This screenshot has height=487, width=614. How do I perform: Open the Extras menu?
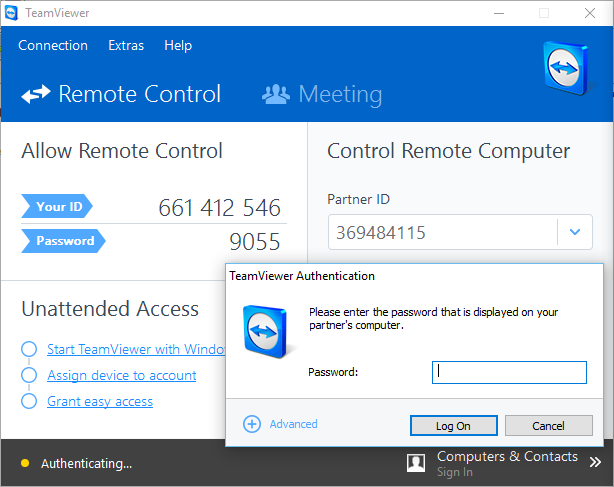(126, 45)
